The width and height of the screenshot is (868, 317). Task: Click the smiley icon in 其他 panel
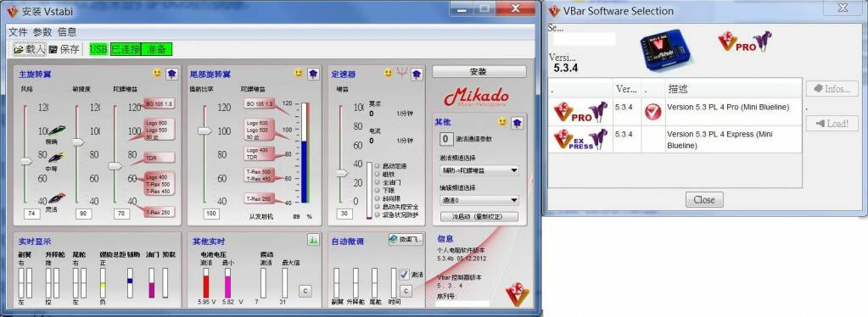click(x=502, y=122)
